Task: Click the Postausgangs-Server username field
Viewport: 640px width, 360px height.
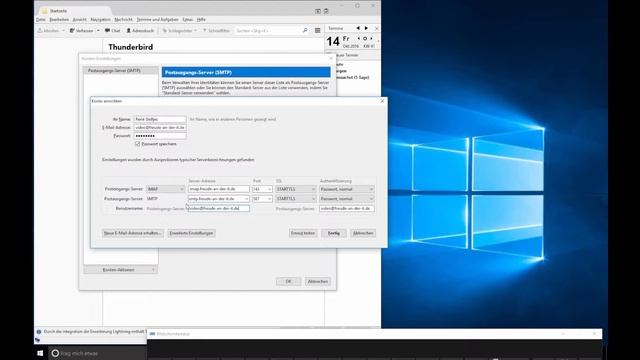Action: 347,208
